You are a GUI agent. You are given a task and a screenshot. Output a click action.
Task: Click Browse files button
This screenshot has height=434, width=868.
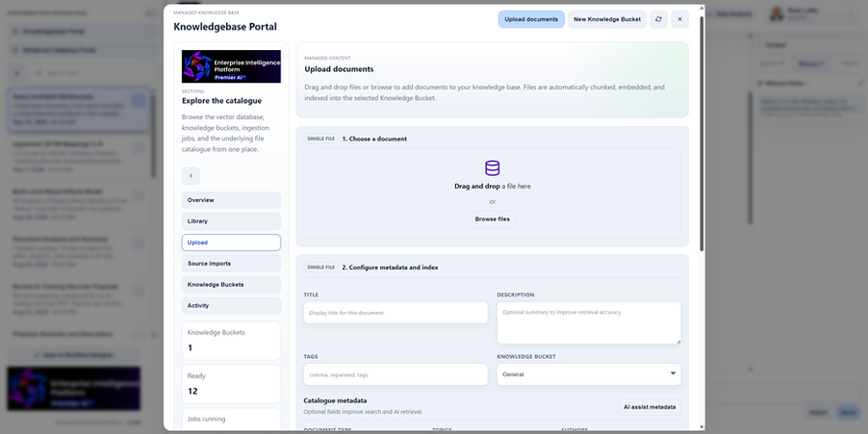[492, 219]
